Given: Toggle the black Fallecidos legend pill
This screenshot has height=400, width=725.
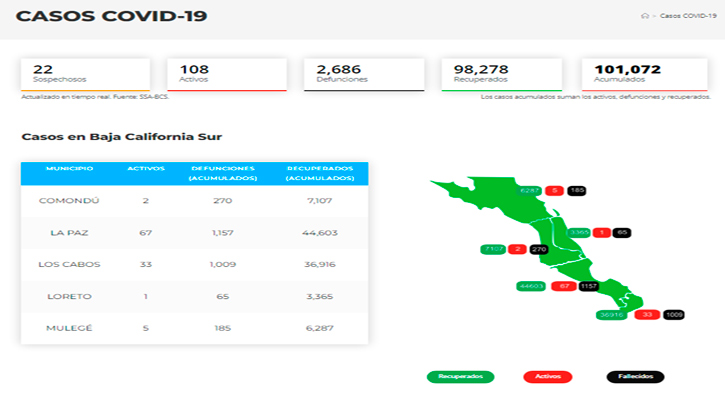Looking at the screenshot, I should 635,377.
